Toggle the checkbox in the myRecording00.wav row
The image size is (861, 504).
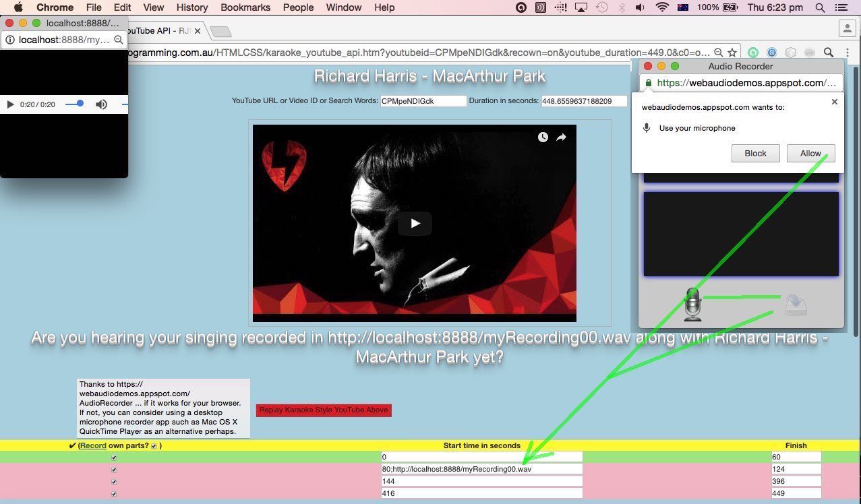(114, 470)
